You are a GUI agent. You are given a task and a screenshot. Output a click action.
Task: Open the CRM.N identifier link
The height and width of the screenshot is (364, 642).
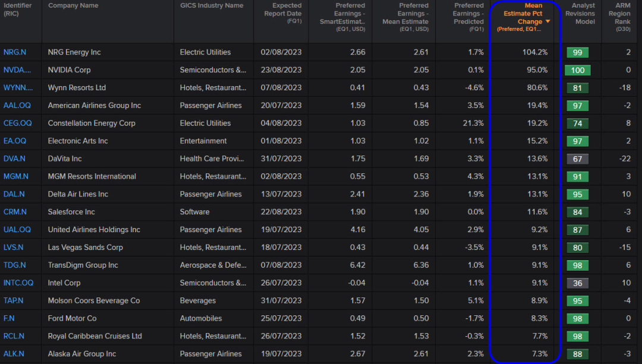coord(15,212)
